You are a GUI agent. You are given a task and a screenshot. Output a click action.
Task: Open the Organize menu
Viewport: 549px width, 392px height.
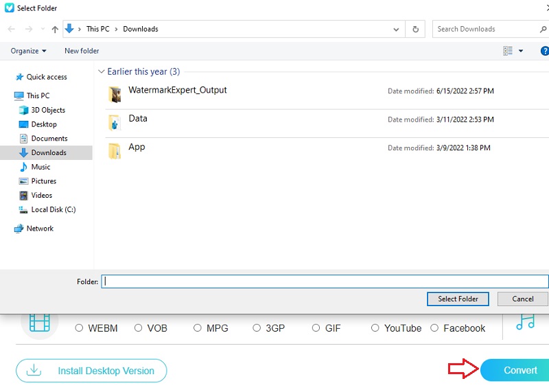(28, 51)
